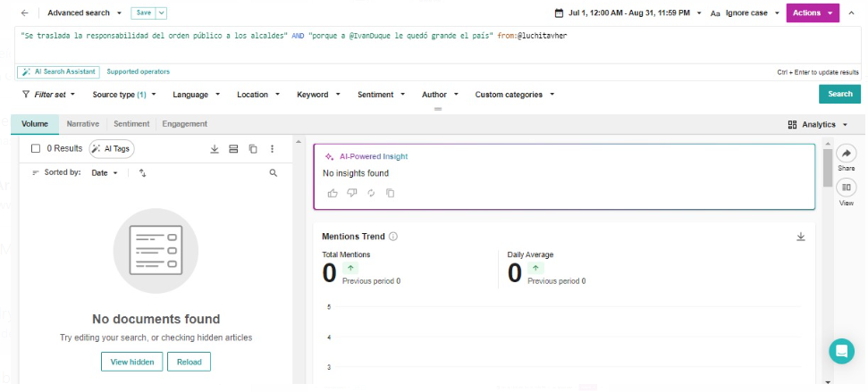868x392 pixels.
Task: Download the Mentions Trend chart
Action: pyautogui.click(x=800, y=237)
